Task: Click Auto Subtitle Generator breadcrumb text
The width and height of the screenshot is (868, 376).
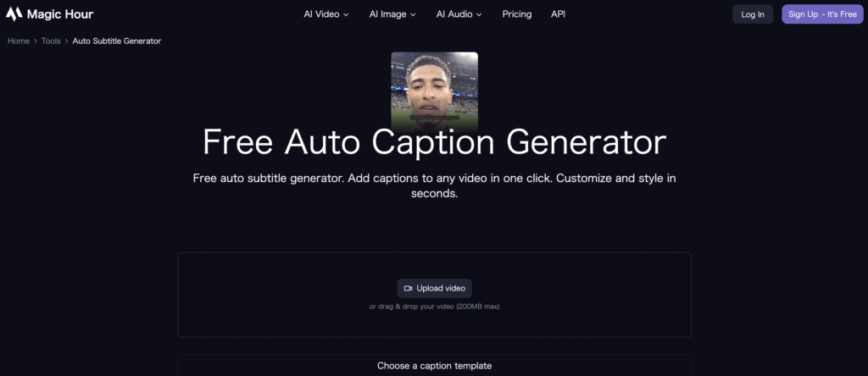Action: pyautogui.click(x=117, y=41)
